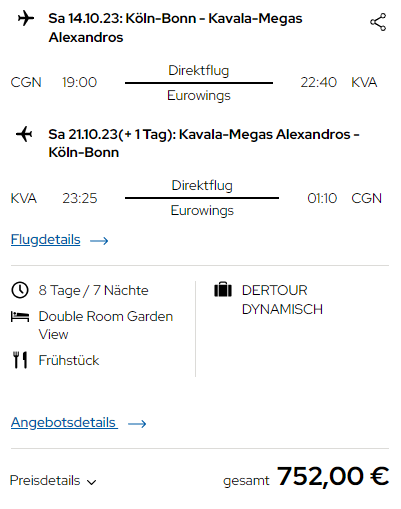Click the 8 Tage / 7 Nächte text
The width and height of the screenshot is (401, 509).
coord(93,290)
